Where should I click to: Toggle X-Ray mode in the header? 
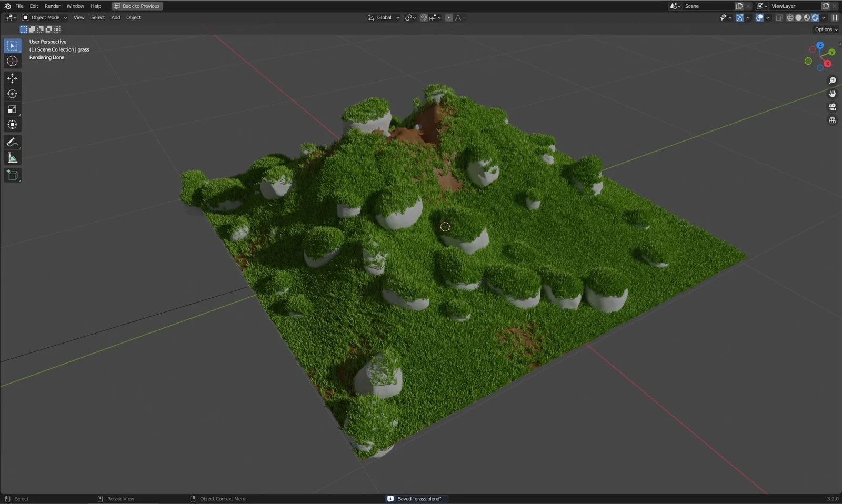click(x=779, y=17)
